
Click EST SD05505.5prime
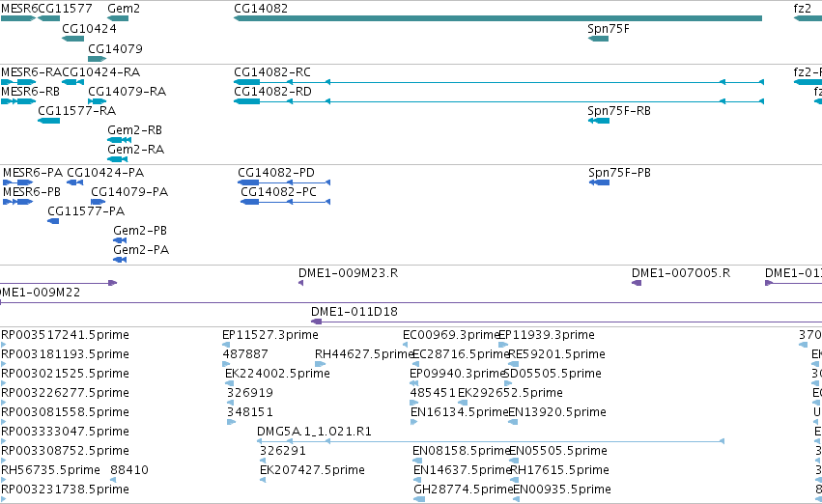point(553,374)
